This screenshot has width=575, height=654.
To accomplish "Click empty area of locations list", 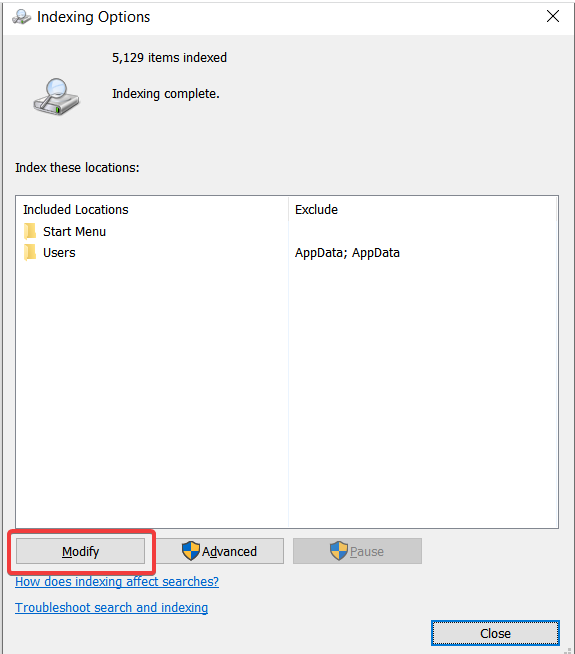I will 287,392.
